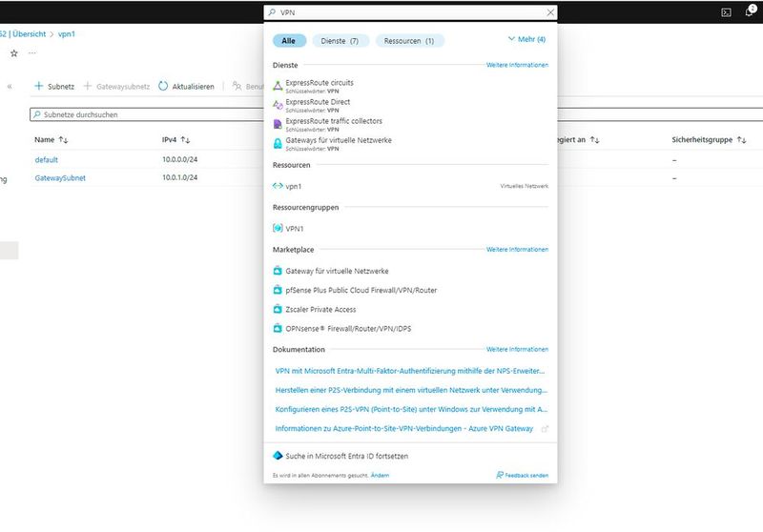Click the external link icon after Azure VPN Gateway doc
This screenshot has width=763, height=532.
pos(545,429)
